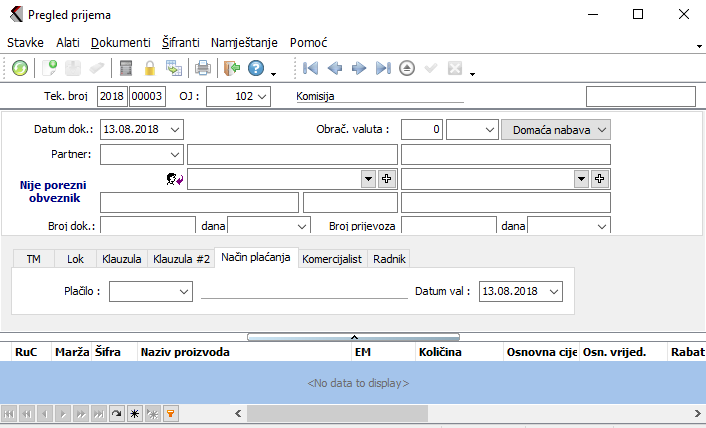Open the Datum val date picker
The width and height of the screenshot is (706, 428).
pos(554,291)
